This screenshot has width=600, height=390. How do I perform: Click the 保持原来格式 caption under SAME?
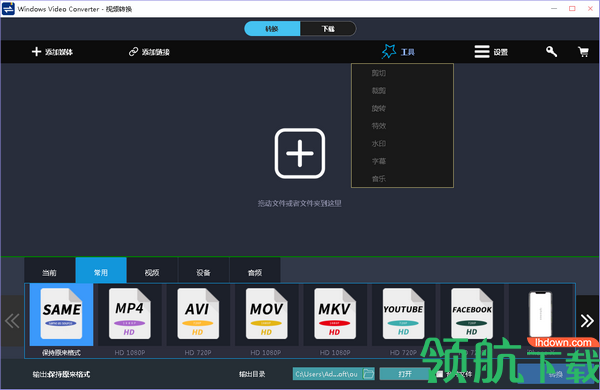click(61, 352)
